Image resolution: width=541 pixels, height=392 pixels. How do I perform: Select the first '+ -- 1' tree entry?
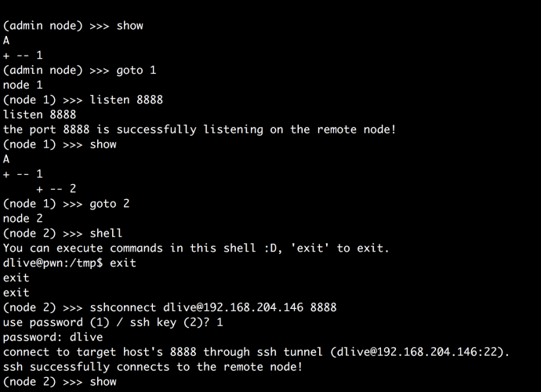click(x=23, y=56)
